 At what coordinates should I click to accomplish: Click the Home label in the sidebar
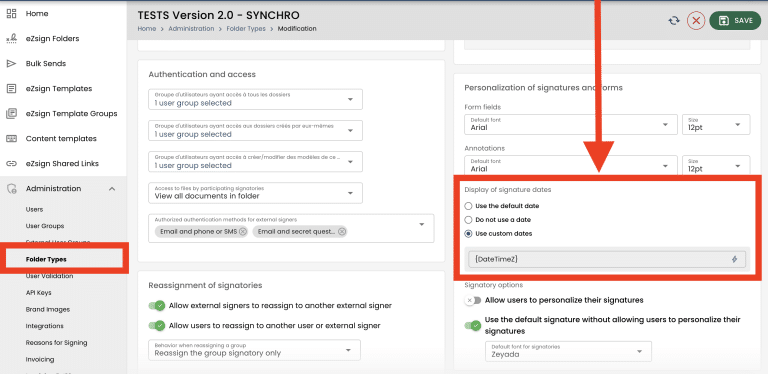pos(37,14)
